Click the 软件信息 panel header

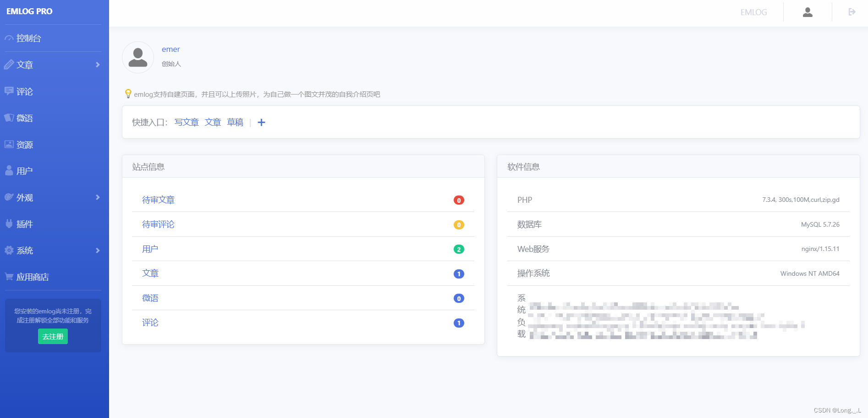678,167
